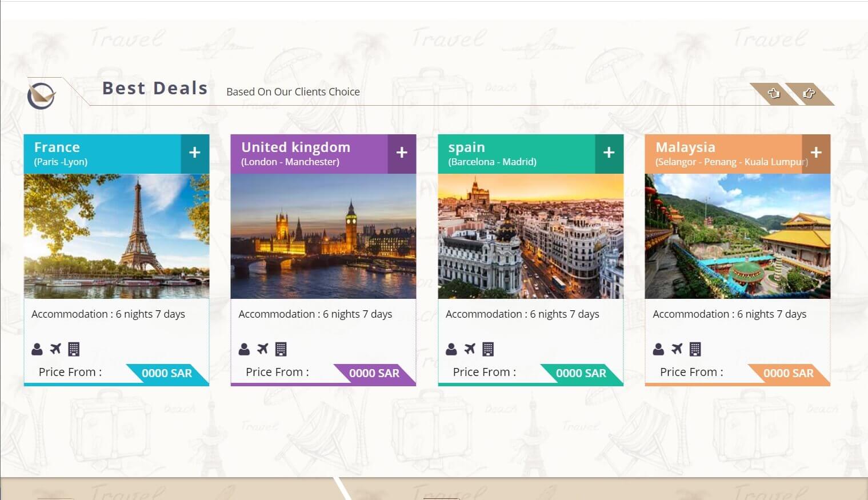The image size is (868, 500).
Task: Click Price From label in the spain card
Action: pyautogui.click(x=485, y=372)
